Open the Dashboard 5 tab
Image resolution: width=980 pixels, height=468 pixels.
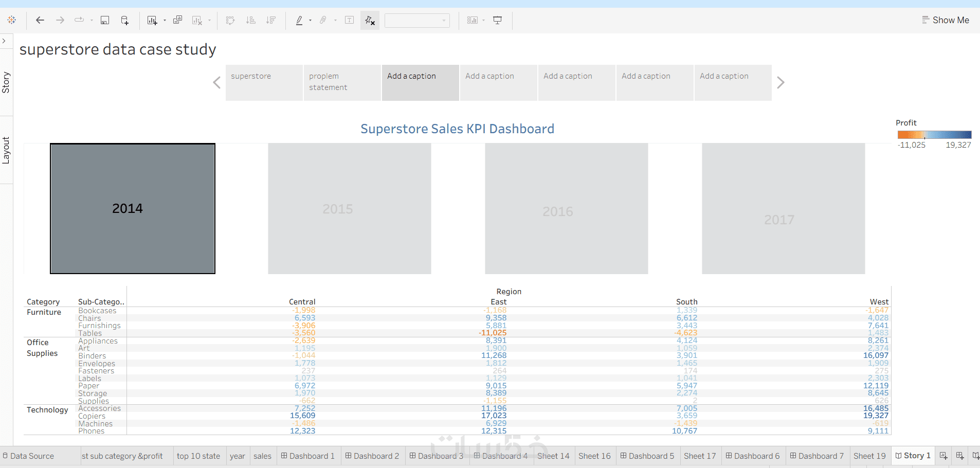click(647, 456)
